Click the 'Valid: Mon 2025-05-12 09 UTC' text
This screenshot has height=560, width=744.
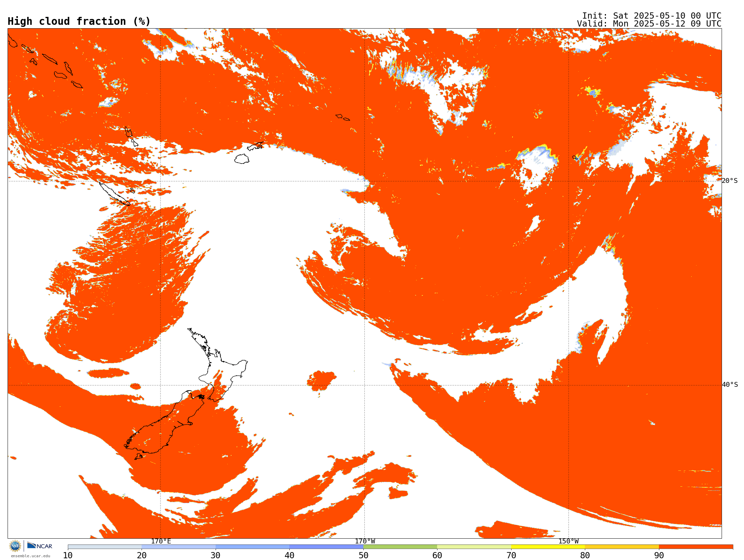pos(649,24)
